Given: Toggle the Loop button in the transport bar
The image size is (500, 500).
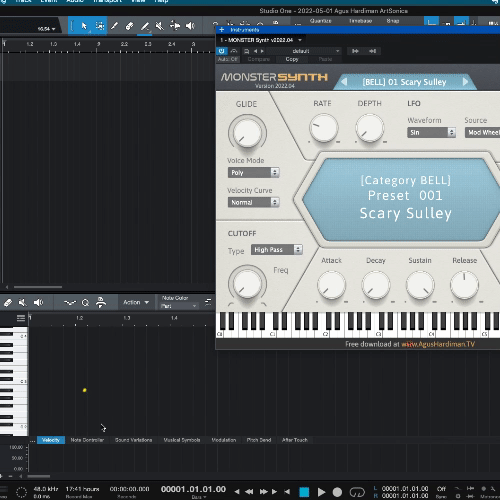Looking at the screenshot, I should pyautogui.click(x=357, y=492).
